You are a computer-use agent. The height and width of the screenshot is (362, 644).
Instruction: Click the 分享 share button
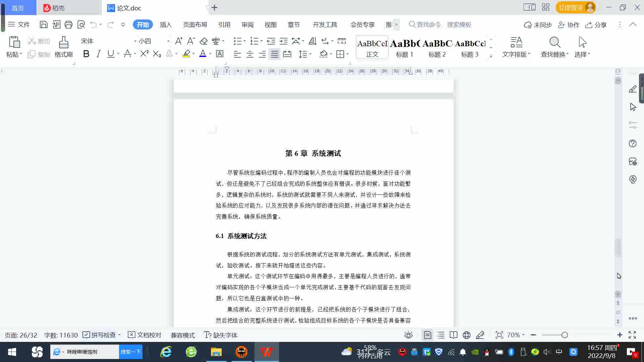coord(596,25)
